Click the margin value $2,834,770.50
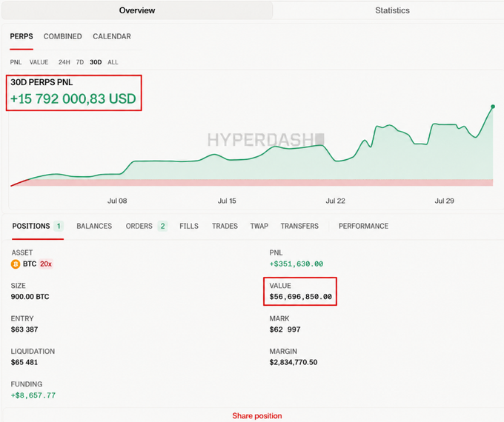Viewport: 504px width, 422px height. pos(294,362)
